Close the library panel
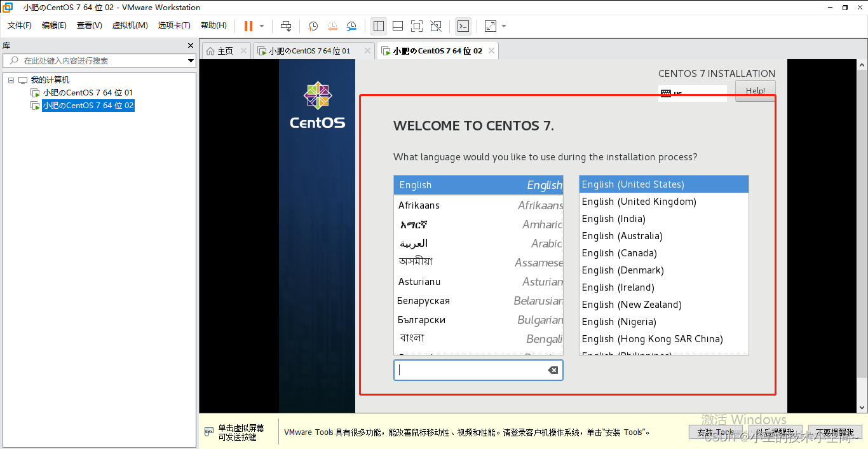Viewport: 868px width, 449px height. [x=191, y=46]
